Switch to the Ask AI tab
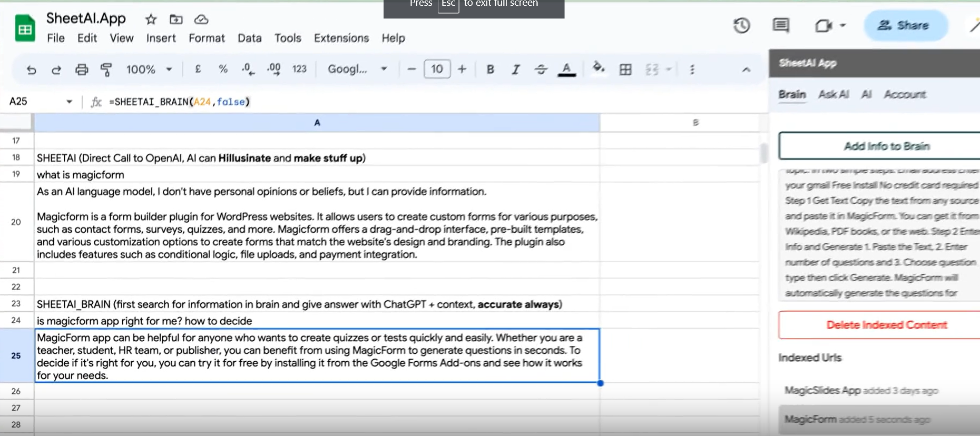The image size is (980, 436). pyautogui.click(x=834, y=94)
